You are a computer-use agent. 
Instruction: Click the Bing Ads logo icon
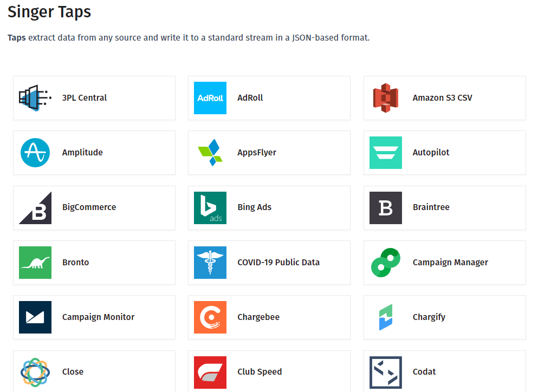(210, 208)
